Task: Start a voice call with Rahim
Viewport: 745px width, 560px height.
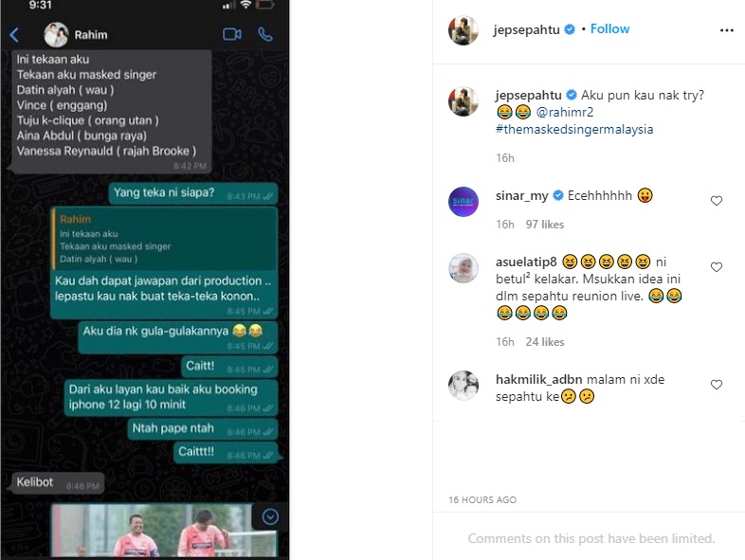Action: [x=265, y=34]
